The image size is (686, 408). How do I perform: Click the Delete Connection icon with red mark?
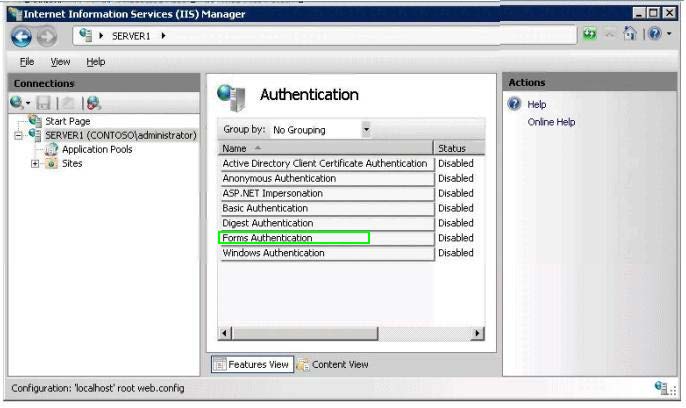(93, 103)
